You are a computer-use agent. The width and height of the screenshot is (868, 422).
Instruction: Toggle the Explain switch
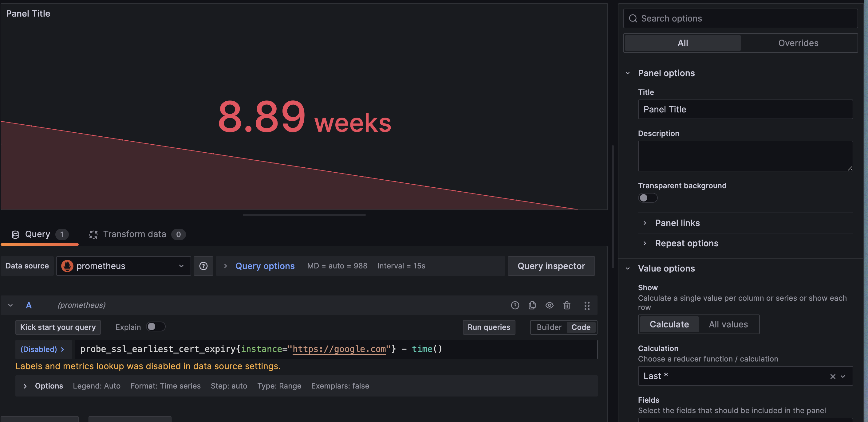[155, 327]
